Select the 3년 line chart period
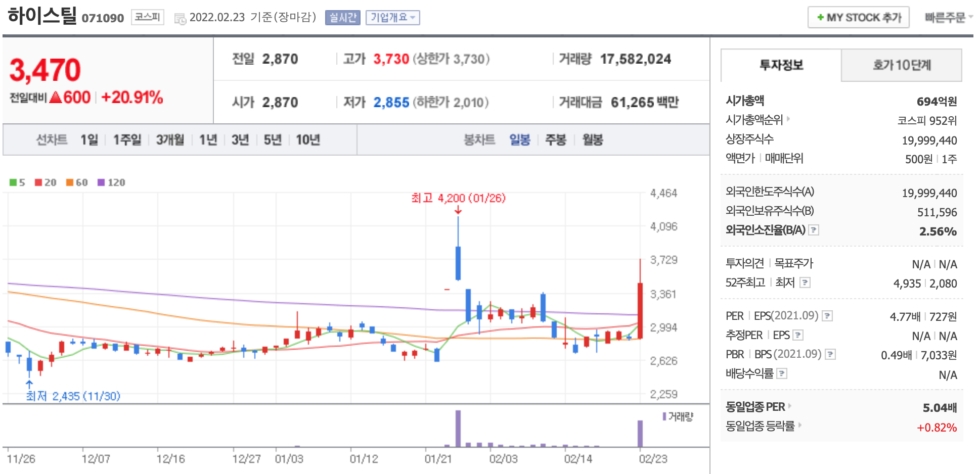 [240, 140]
